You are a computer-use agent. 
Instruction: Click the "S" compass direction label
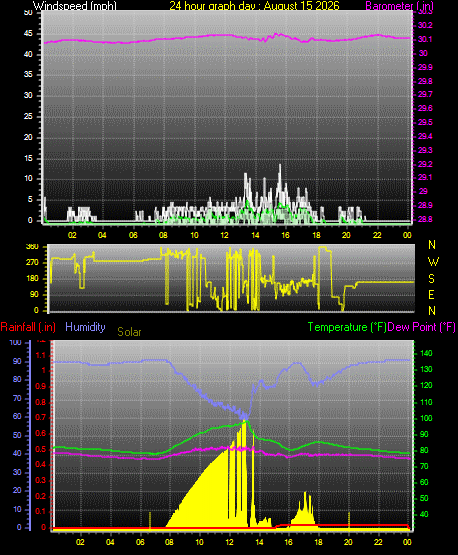431,279
